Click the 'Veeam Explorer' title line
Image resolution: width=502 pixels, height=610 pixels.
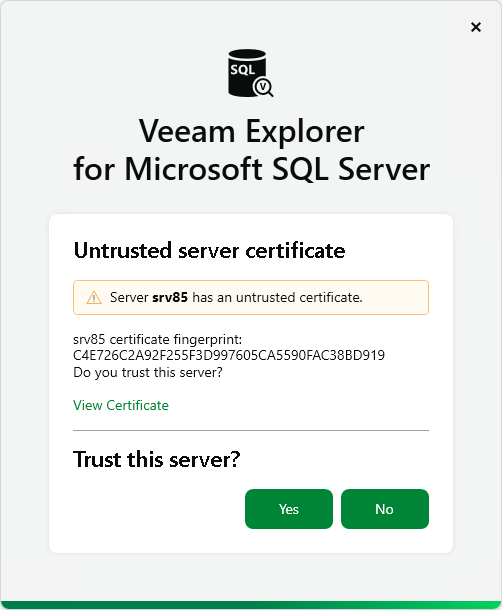251,131
